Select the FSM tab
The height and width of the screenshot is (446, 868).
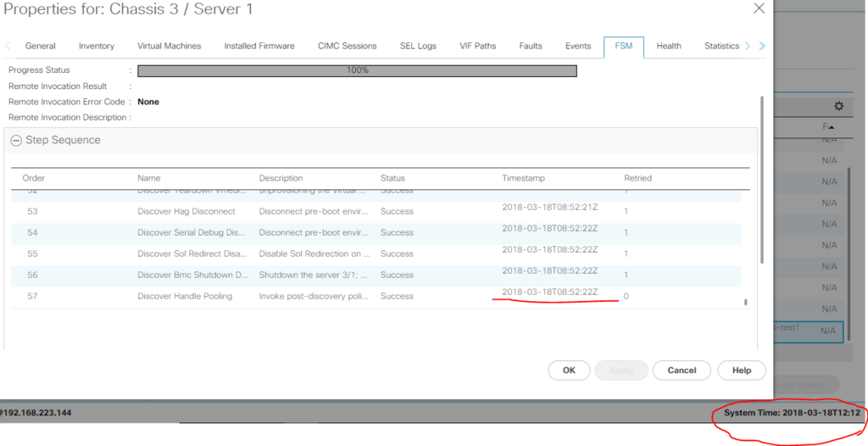pos(623,46)
